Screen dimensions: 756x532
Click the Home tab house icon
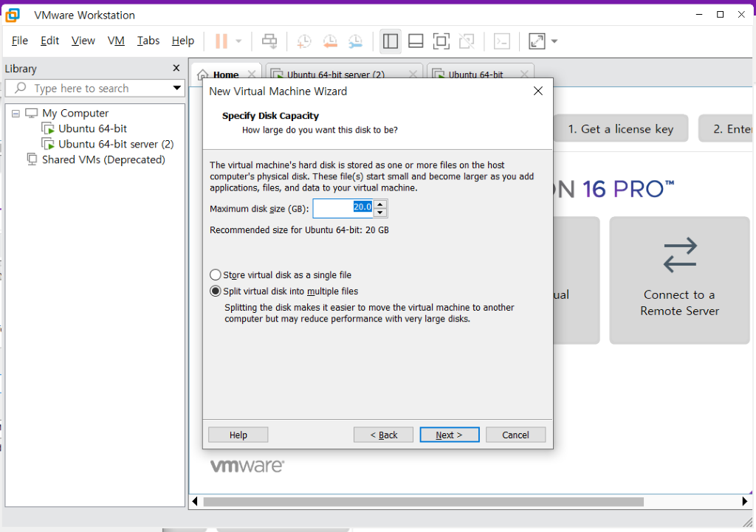tap(203, 75)
